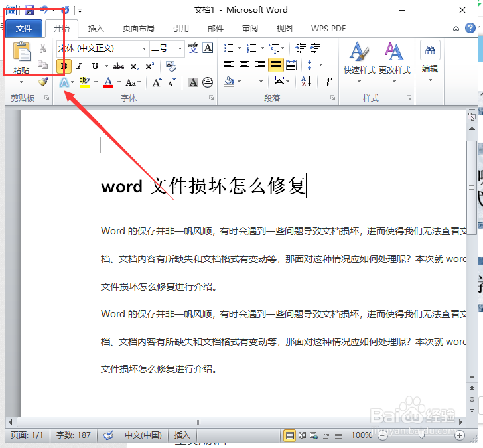This screenshot has height=448, width=483.
Task: Click Decrease Indent icon
Action: pos(301,48)
